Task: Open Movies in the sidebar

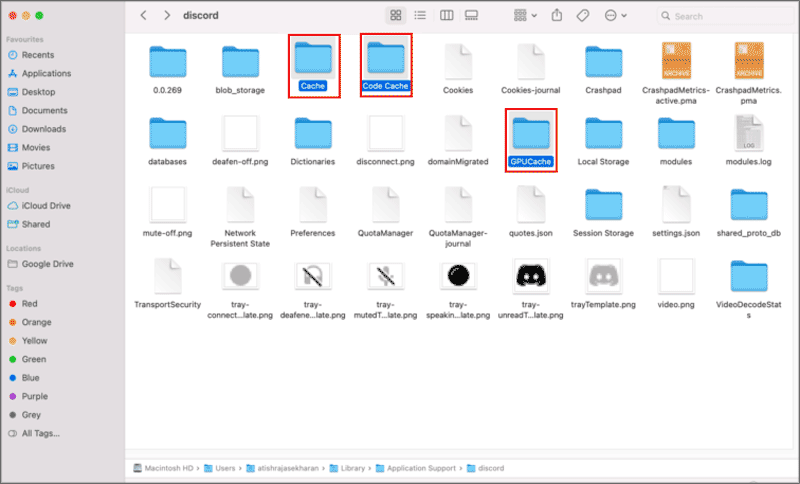Action: (x=29, y=147)
